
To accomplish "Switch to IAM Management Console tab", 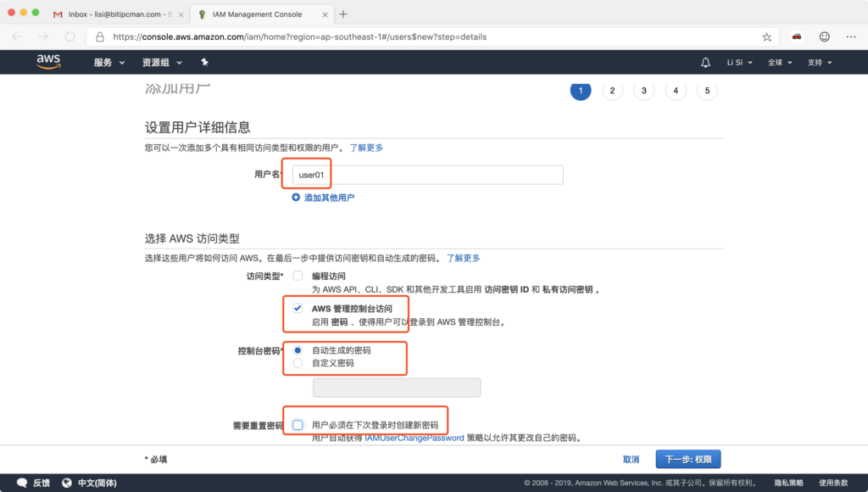I will tap(261, 14).
